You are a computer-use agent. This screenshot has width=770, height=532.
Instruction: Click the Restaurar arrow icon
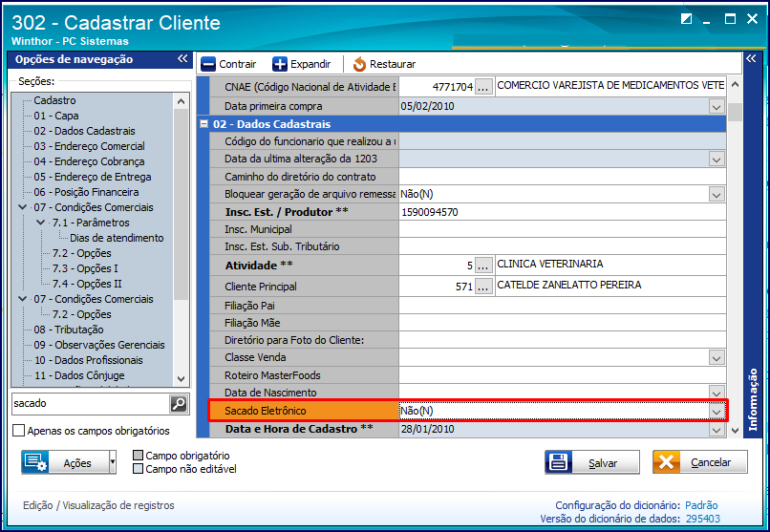359,64
